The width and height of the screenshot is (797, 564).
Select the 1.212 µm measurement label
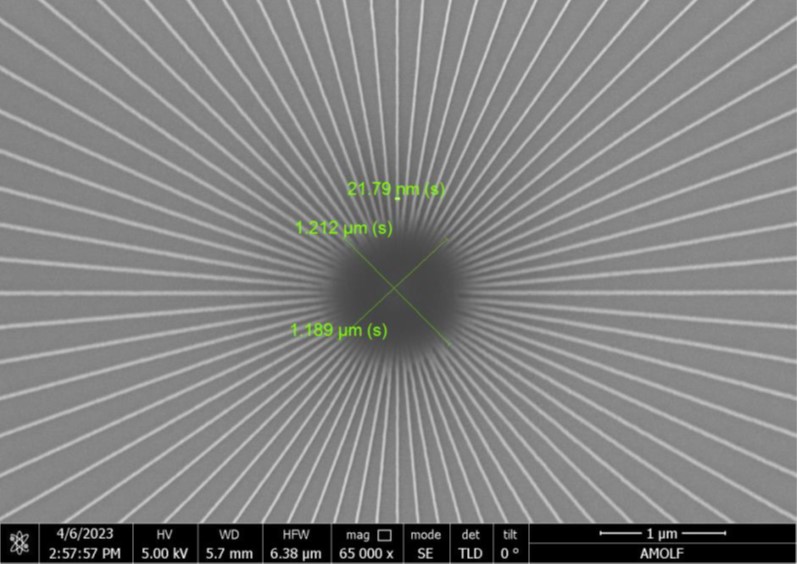[343, 228]
